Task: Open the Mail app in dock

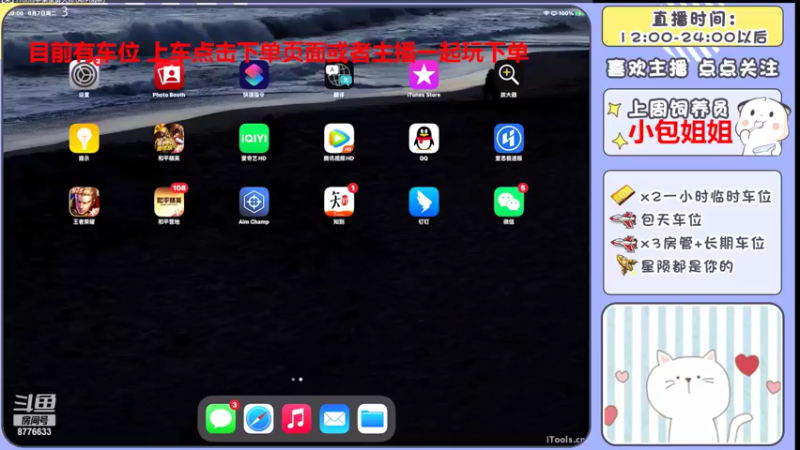Action: tap(334, 419)
